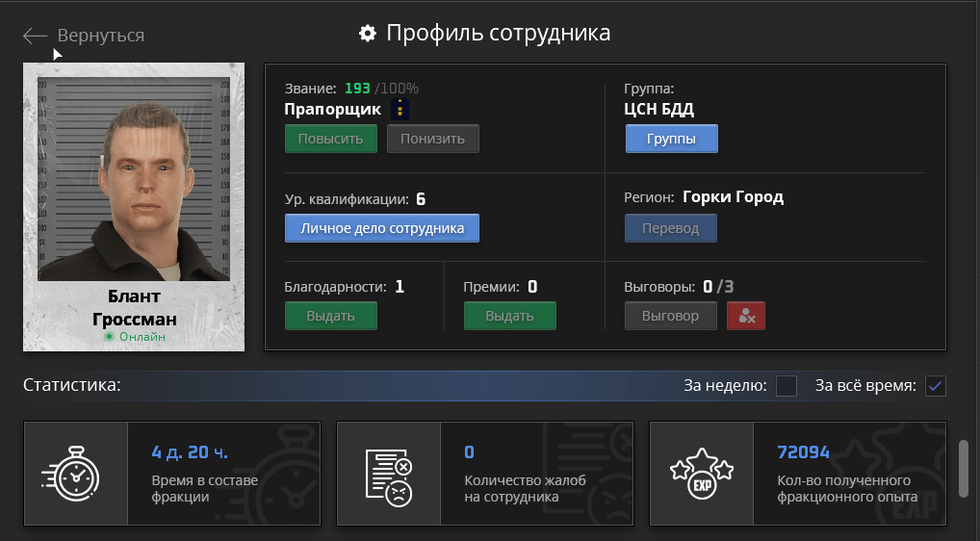Click the Кол-во полученного фракционного опыта label
The height and width of the screenshot is (541, 980).
(x=847, y=488)
